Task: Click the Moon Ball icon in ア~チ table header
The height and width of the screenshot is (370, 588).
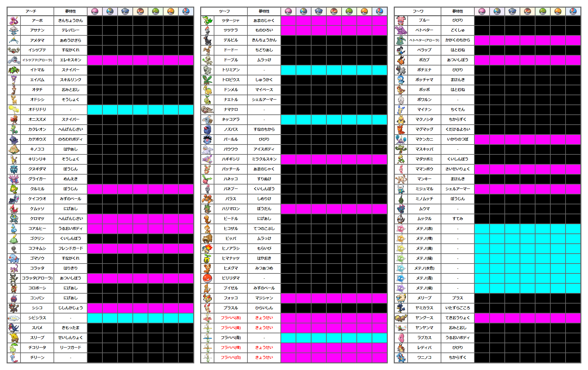Action: click(110, 11)
